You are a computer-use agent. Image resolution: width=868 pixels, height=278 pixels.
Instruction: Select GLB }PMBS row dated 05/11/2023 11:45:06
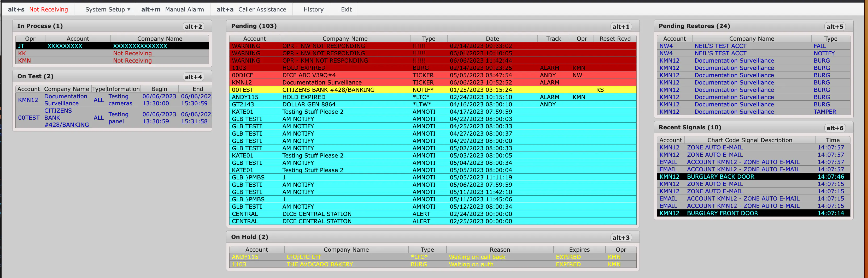433,199
